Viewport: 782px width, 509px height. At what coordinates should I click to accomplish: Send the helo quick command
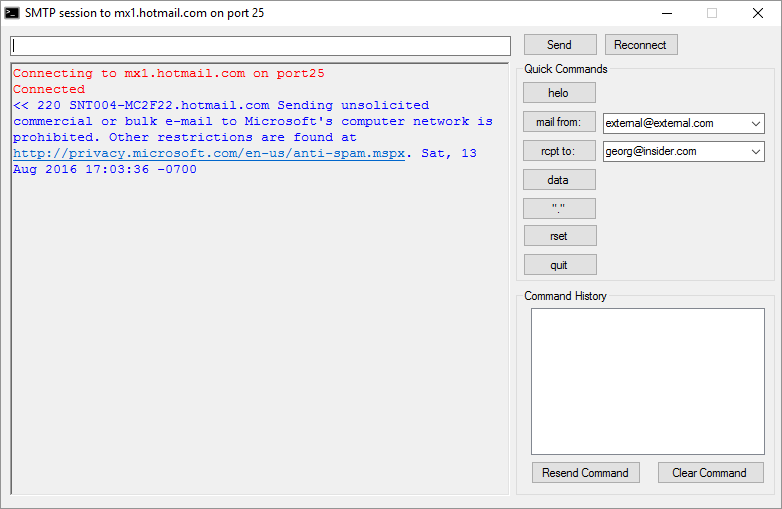[559, 93]
